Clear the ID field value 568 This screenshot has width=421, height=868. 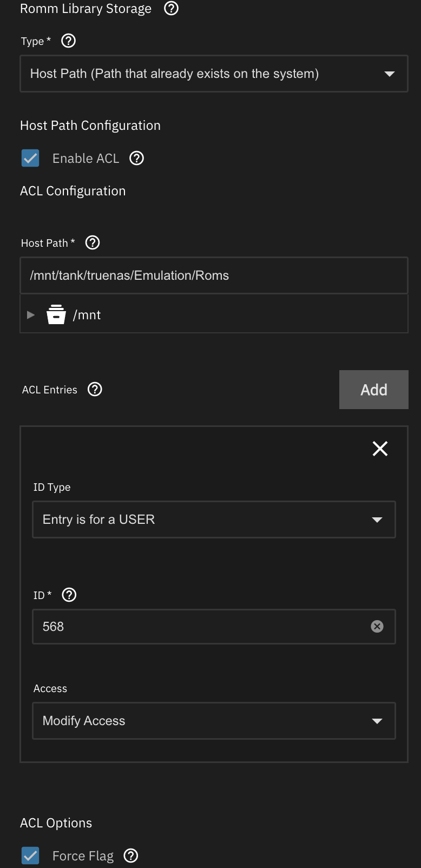click(377, 627)
